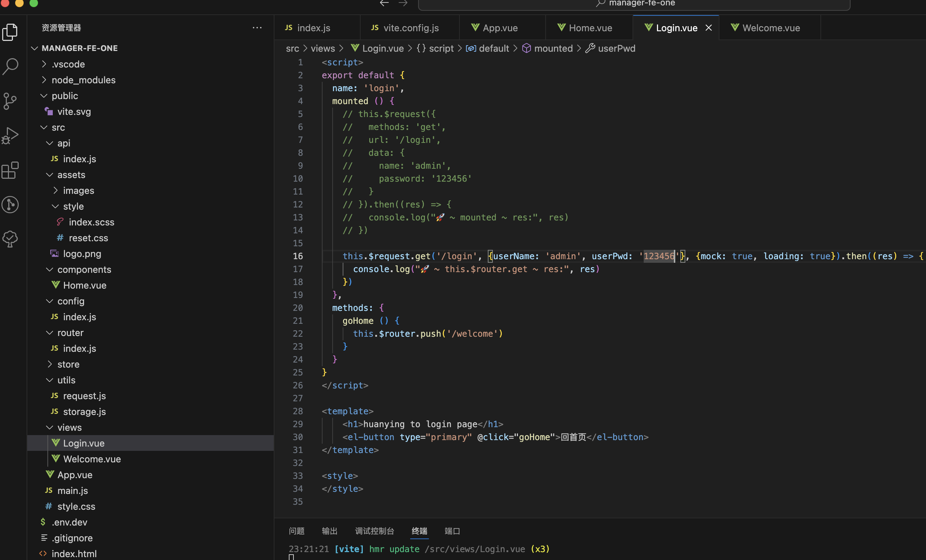Collapse the style folder
The height and width of the screenshot is (560, 926).
(151, 206)
